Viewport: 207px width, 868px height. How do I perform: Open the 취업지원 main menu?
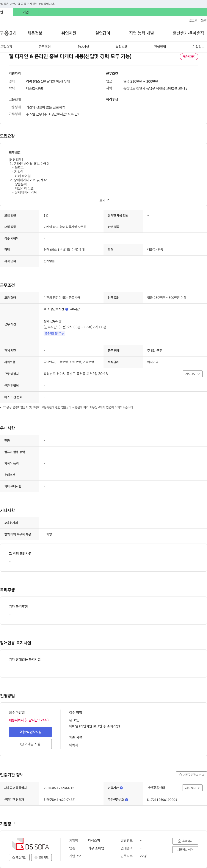[x=69, y=33]
